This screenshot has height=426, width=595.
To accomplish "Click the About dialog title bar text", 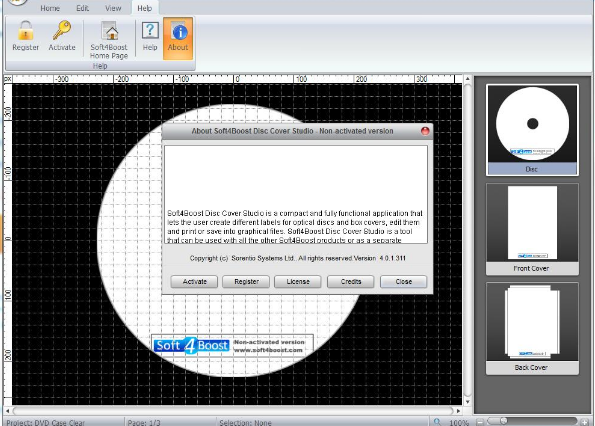I will [x=292, y=131].
